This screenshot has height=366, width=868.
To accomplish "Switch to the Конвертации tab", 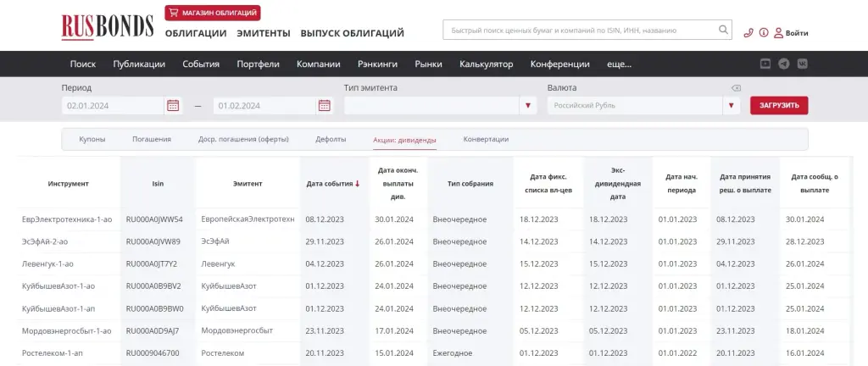I will point(486,139).
